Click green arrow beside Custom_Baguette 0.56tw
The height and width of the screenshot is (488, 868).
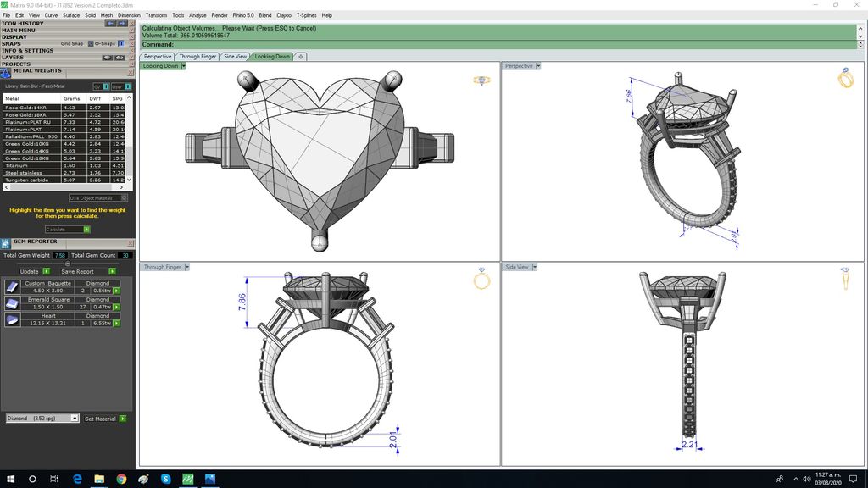point(116,291)
